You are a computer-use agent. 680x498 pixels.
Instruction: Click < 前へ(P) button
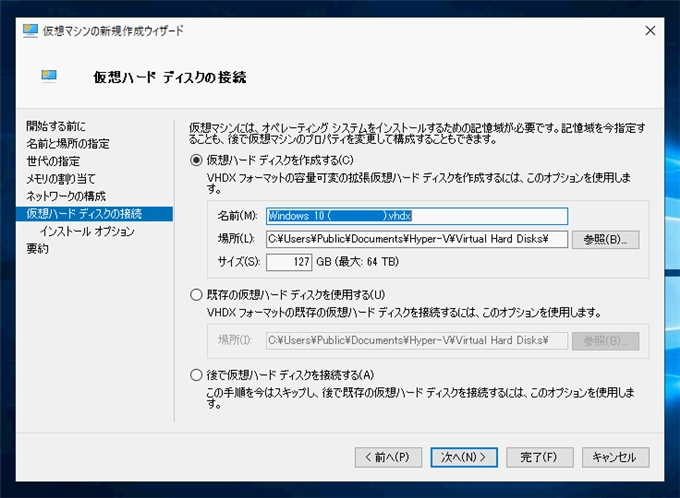click(x=388, y=457)
